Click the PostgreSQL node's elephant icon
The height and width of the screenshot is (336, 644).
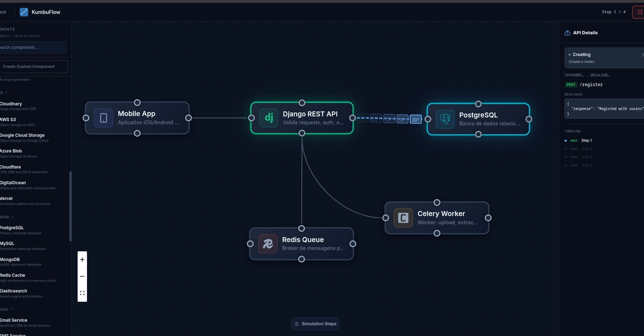click(445, 119)
